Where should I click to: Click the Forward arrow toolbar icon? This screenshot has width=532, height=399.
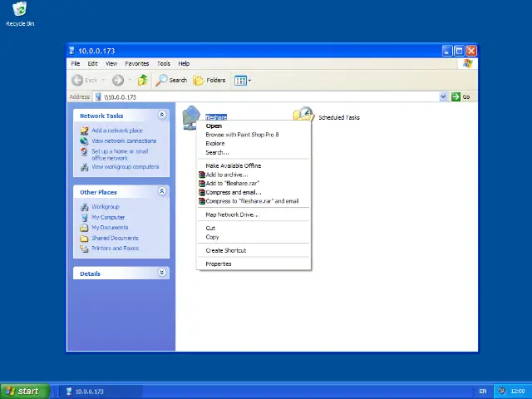(118, 81)
